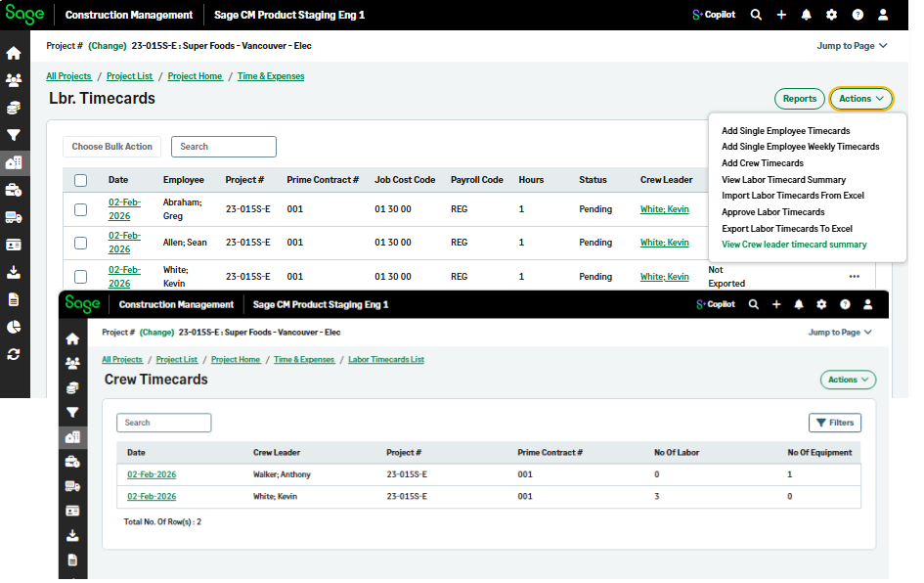Open the Choose Bulk Action dropdown
Image resolution: width=924 pixels, height=583 pixels.
coord(111,147)
